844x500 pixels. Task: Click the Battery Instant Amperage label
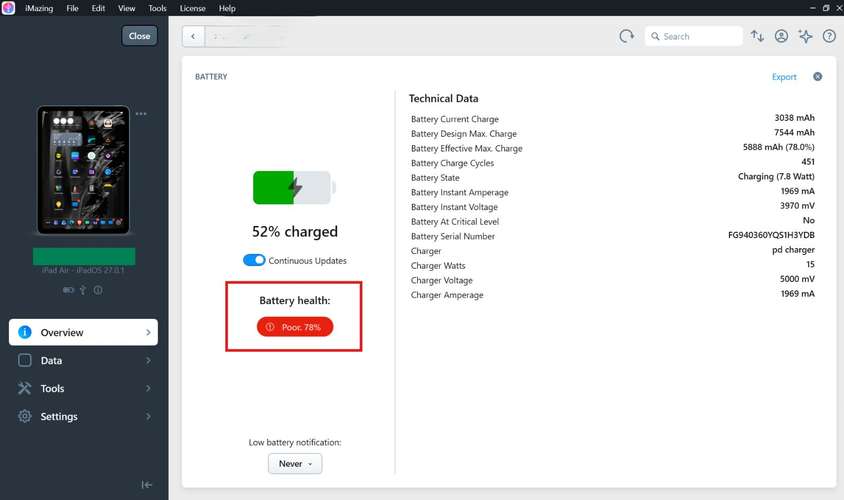click(459, 192)
